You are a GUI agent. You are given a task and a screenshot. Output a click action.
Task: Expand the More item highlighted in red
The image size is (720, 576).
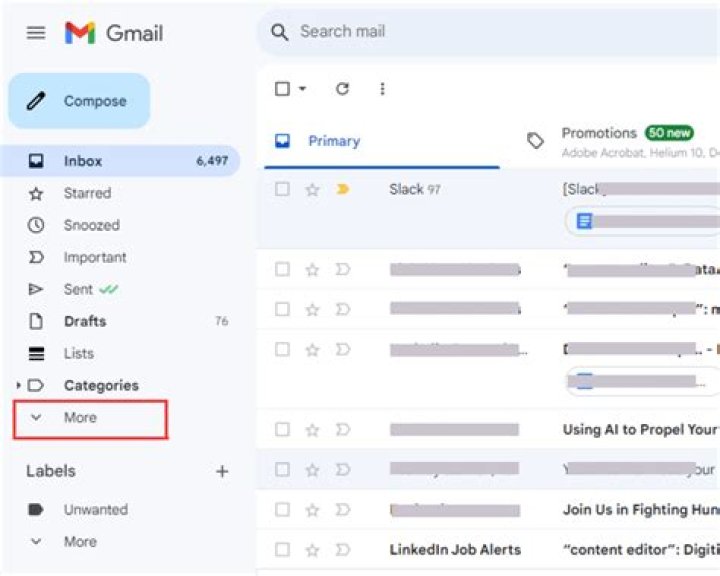click(80, 417)
